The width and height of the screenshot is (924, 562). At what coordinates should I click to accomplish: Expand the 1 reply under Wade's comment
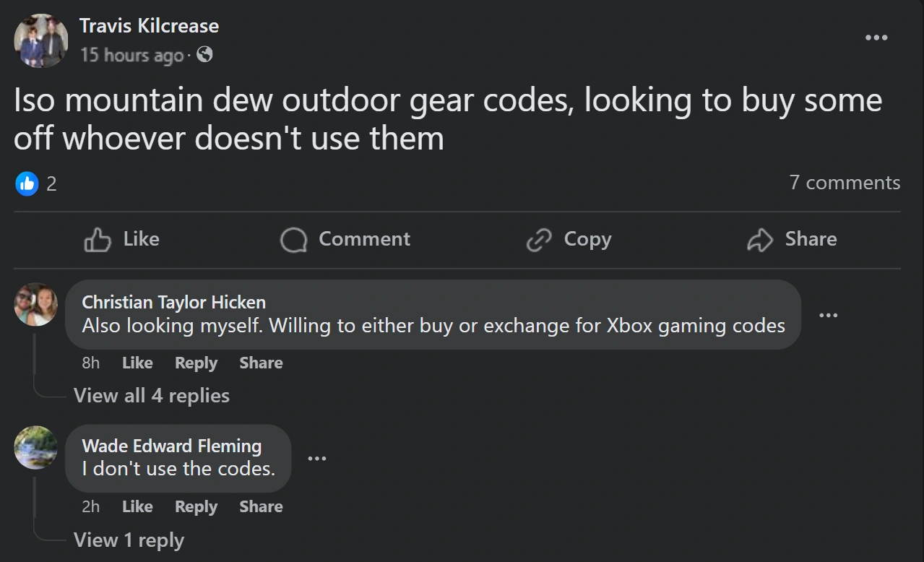(129, 540)
